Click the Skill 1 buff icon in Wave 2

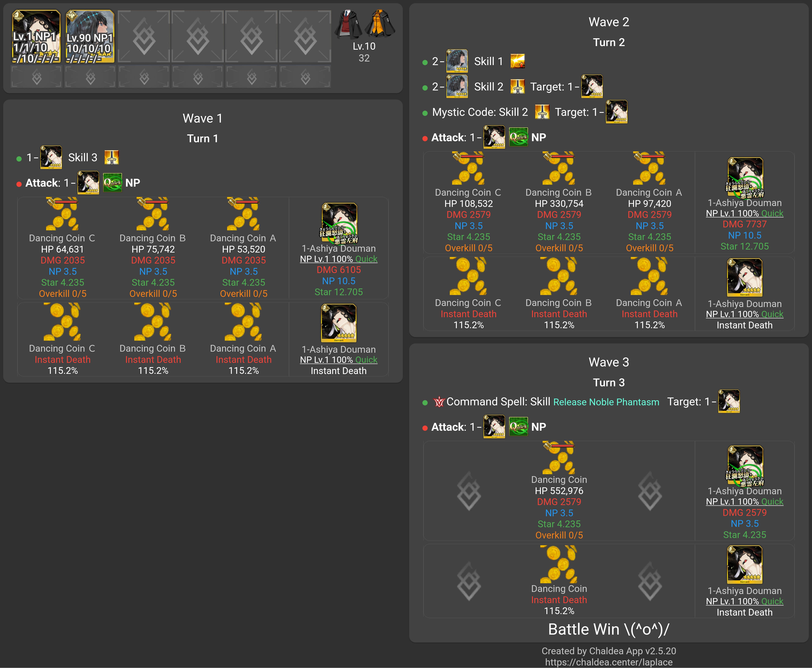(517, 61)
